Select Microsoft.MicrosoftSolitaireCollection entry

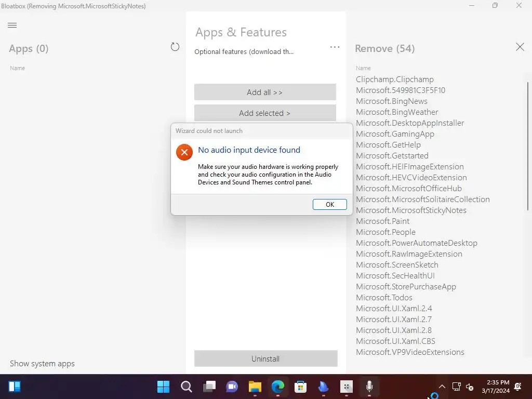click(x=423, y=199)
